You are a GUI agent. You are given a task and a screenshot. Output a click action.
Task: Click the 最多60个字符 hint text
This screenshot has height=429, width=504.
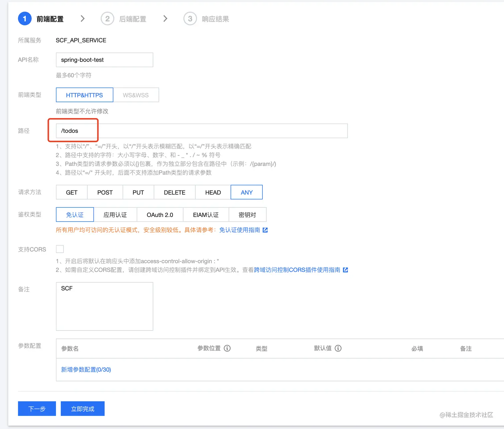click(x=74, y=75)
